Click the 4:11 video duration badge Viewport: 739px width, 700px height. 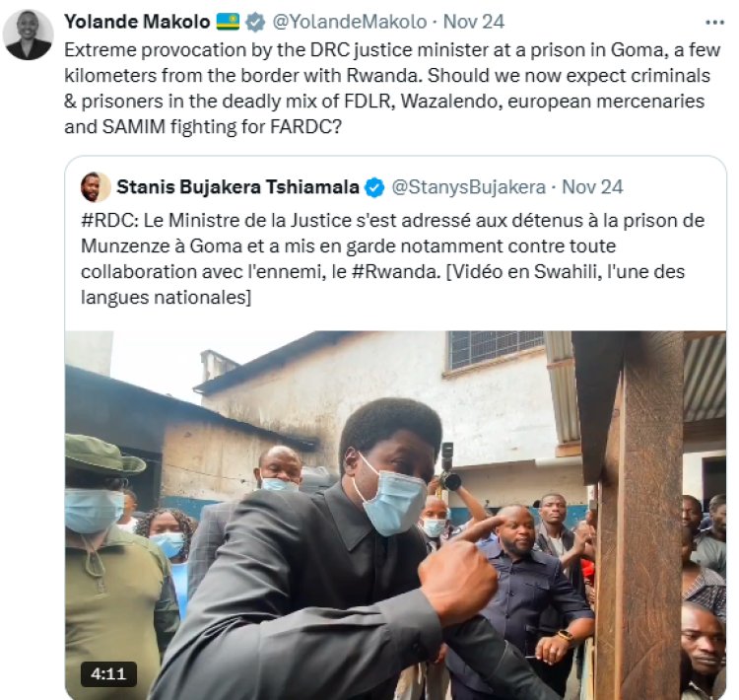pos(108,674)
